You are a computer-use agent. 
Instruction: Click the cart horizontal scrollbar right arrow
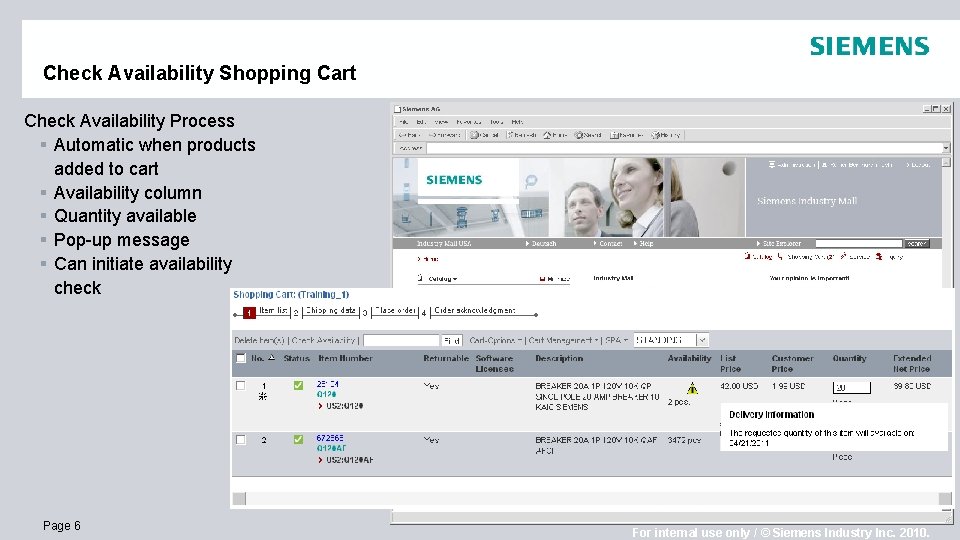tap(946, 498)
